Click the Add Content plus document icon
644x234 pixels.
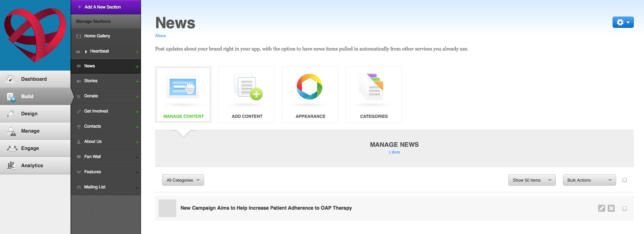point(248,87)
